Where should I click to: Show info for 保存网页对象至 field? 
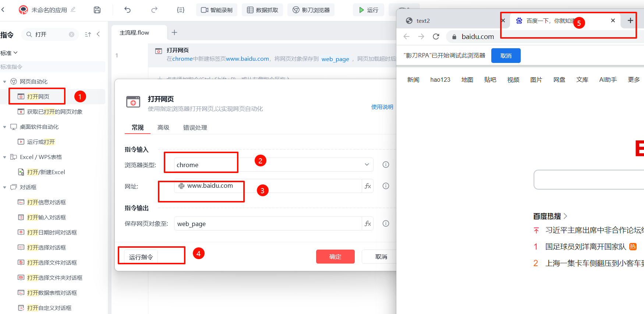tap(386, 223)
